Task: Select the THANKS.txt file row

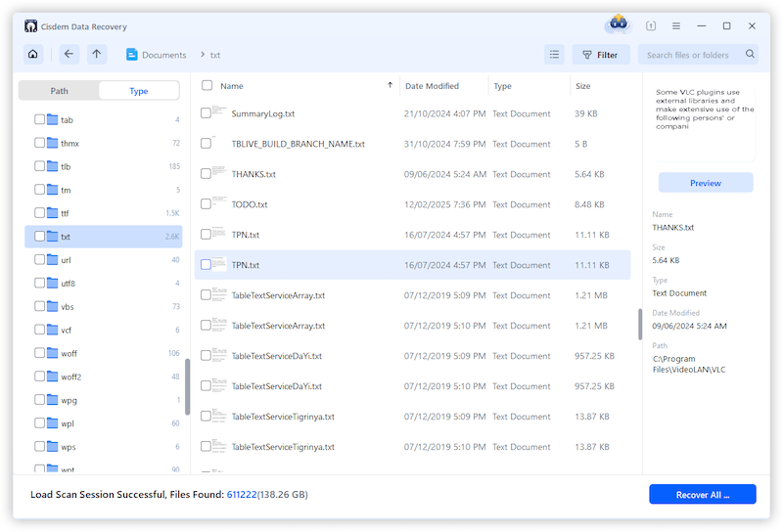Action: click(412, 174)
